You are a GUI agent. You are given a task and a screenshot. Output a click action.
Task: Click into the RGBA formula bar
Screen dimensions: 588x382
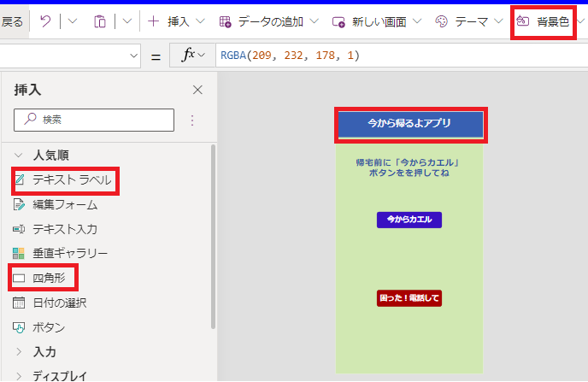coord(393,56)
